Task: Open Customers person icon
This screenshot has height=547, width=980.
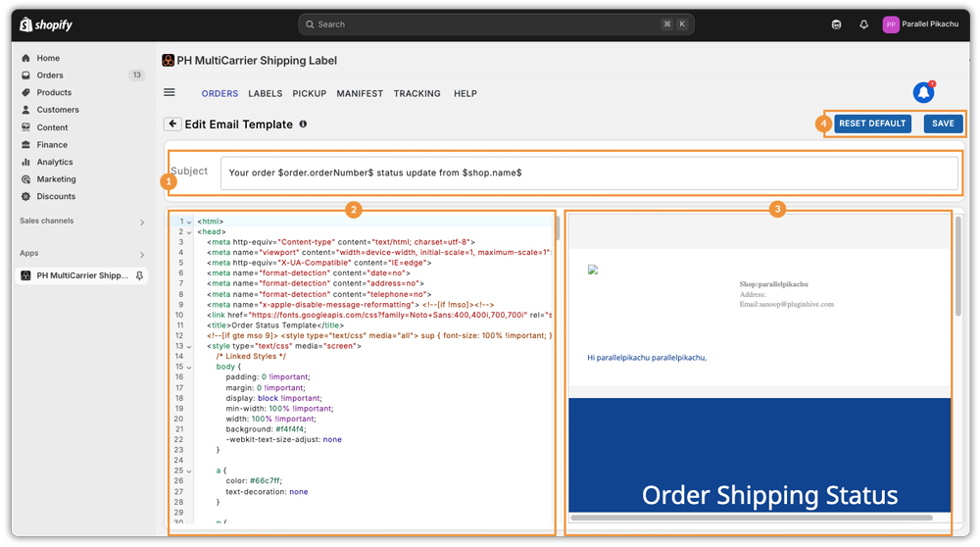Action: coord(25,110)
